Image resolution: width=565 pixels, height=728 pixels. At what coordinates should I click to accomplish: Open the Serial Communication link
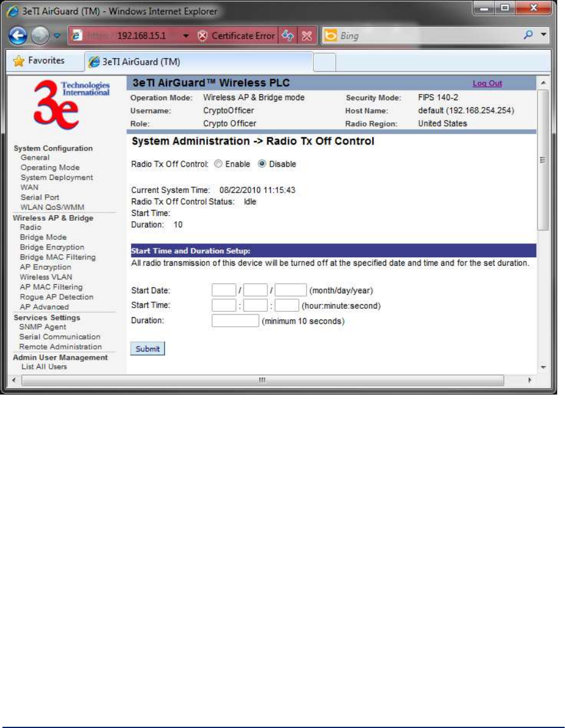point(60,337)
